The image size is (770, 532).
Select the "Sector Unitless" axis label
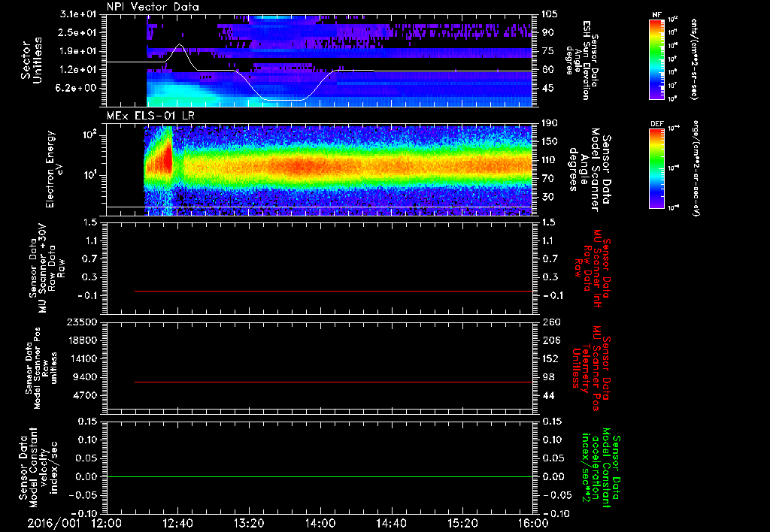coord(32,60)
